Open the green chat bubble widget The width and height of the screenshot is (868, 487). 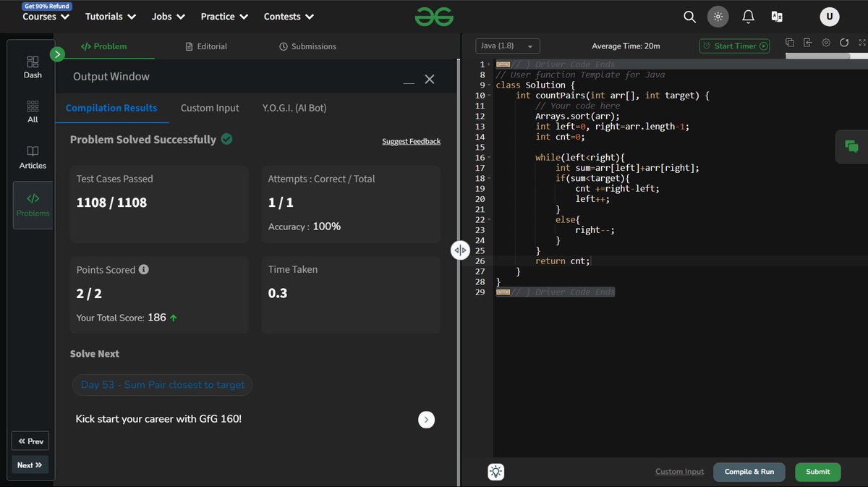coord(851,146)
